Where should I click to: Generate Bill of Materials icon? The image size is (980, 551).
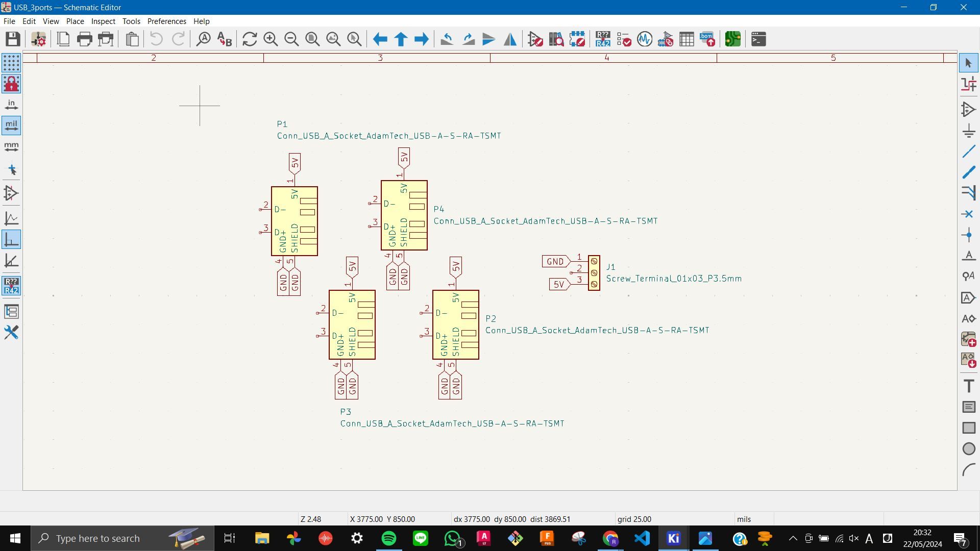point(707,39)
